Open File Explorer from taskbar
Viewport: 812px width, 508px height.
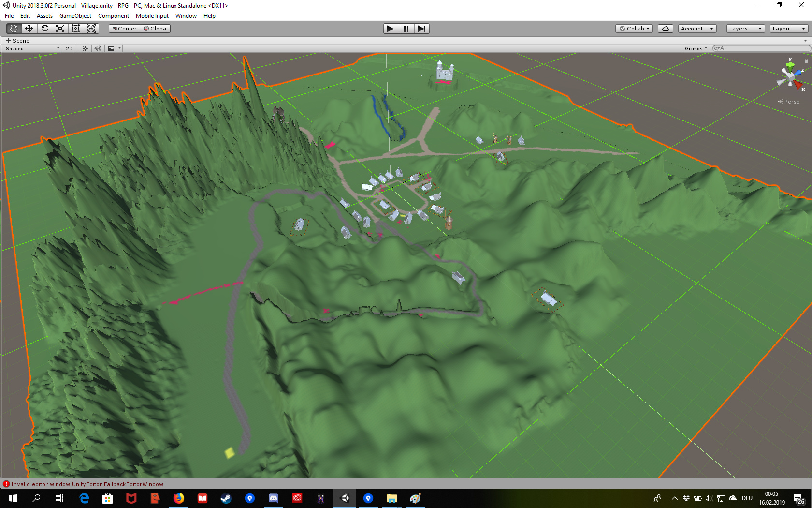click(x=392, y=498)
